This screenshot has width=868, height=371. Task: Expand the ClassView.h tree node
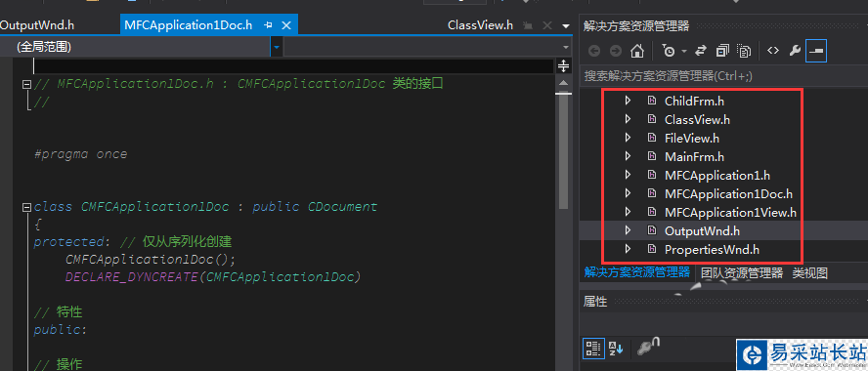628,119
